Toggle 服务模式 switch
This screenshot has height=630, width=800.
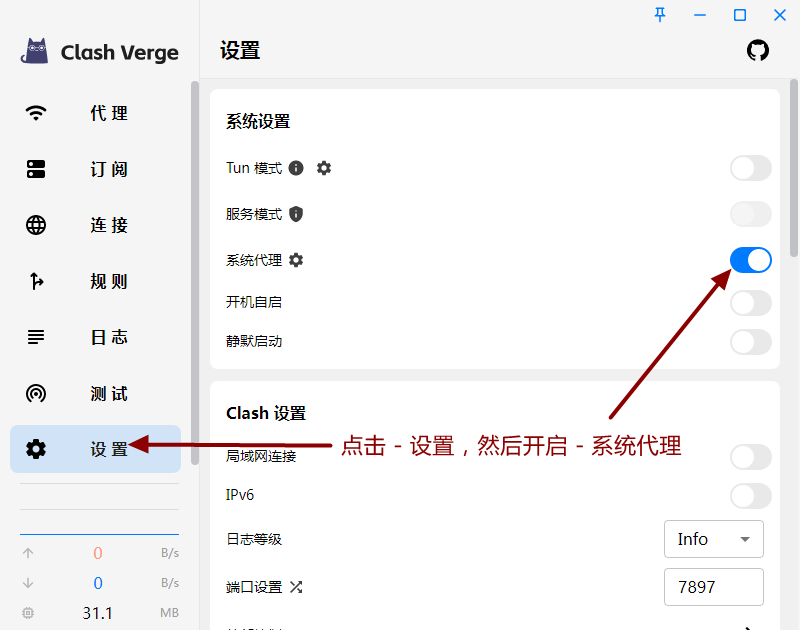coord(751,214)
